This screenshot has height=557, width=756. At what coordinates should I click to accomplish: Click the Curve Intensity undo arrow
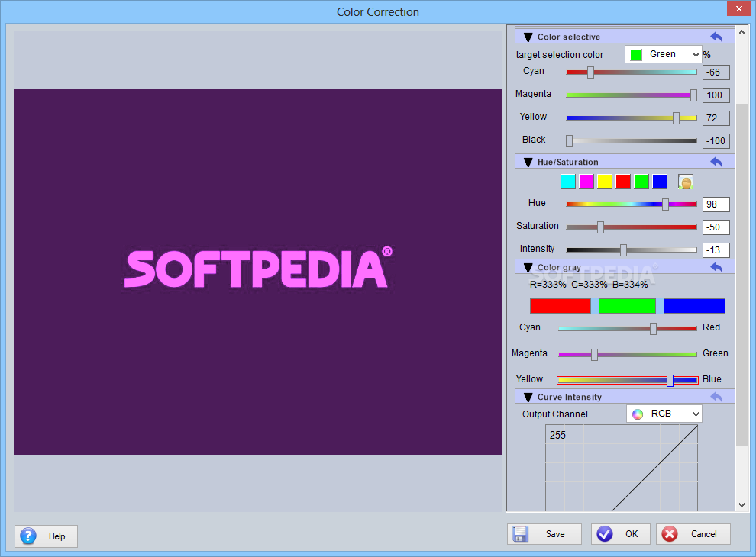tap(716, 397)
